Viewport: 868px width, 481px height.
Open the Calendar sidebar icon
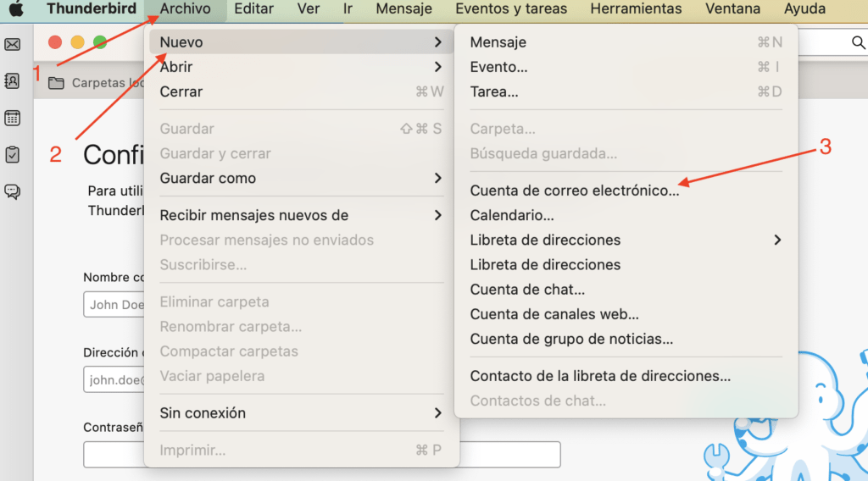(x=12, y=118)
